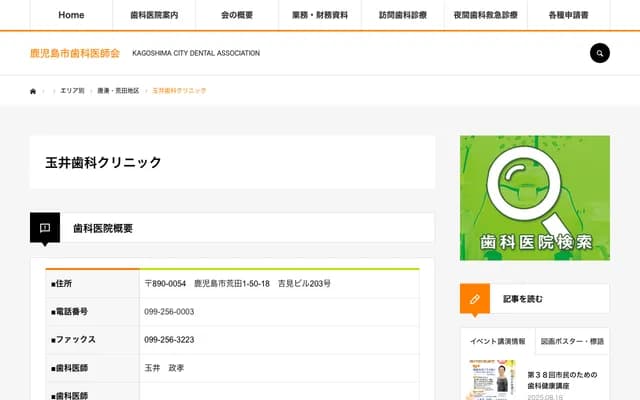This screenshot has width=640, height=400.
Task: Click the 鹿児島市歯科医師会 site title
Action: point(75,53)
